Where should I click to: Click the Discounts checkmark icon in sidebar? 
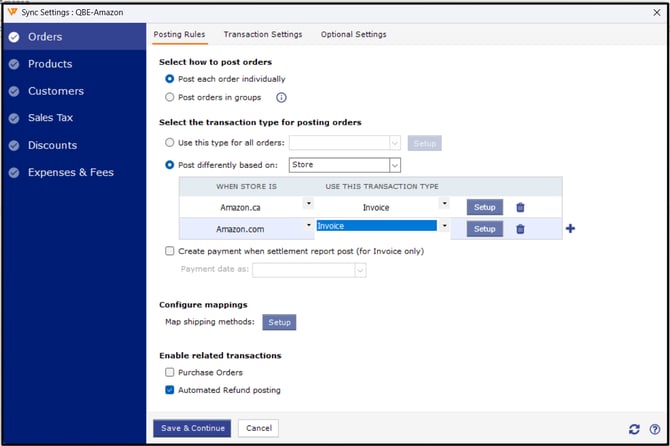13,145
